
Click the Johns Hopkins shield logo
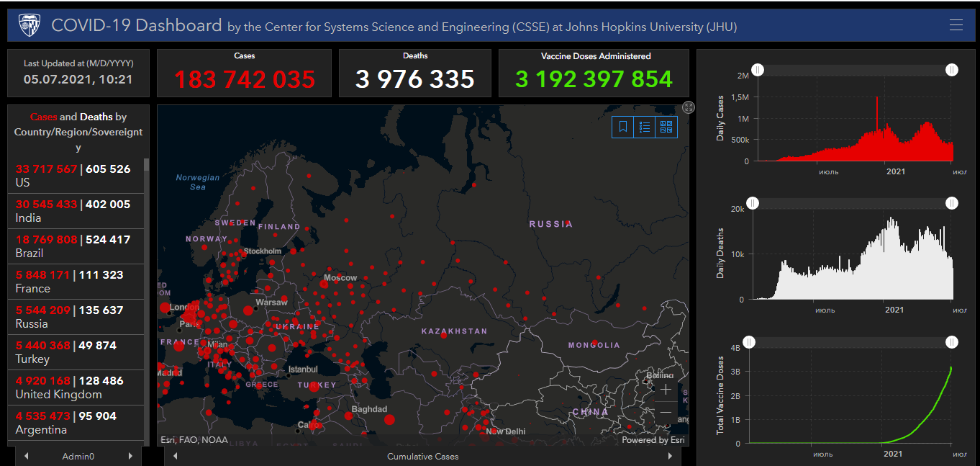pos(28,25)
